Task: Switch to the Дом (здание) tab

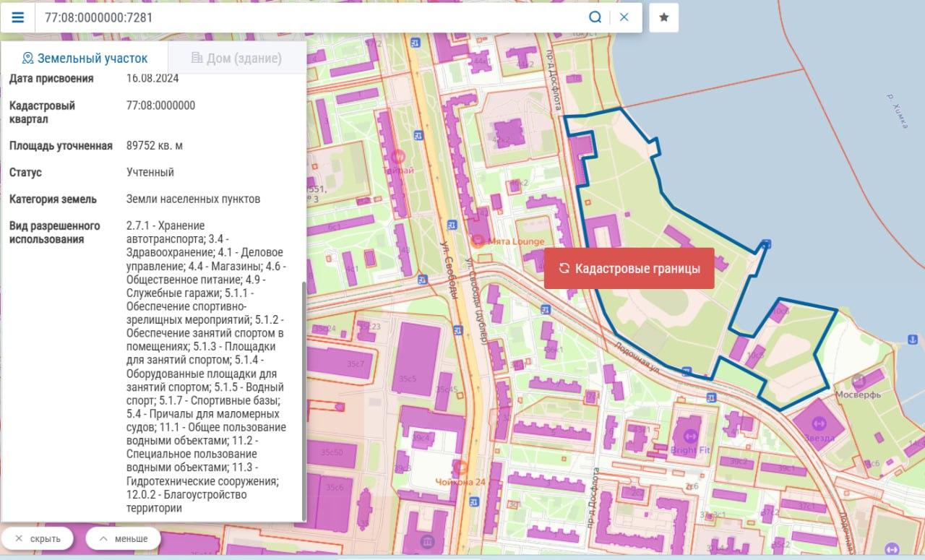Action: (x=236, y=59)
